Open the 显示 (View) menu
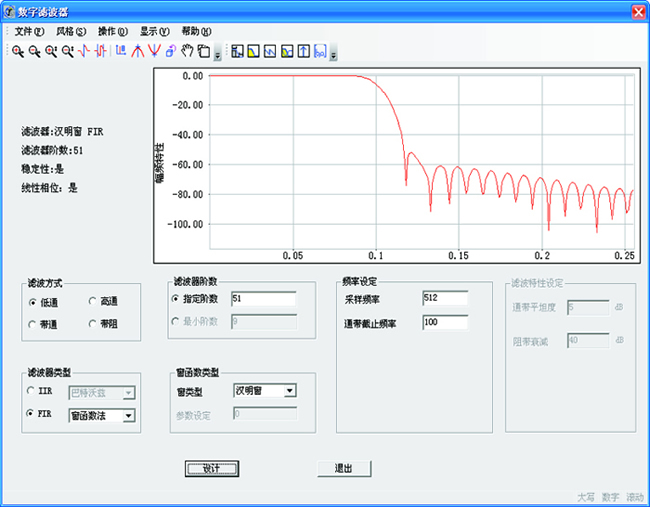The width and height of the screenshot is (650, 507). pos(155,31)
